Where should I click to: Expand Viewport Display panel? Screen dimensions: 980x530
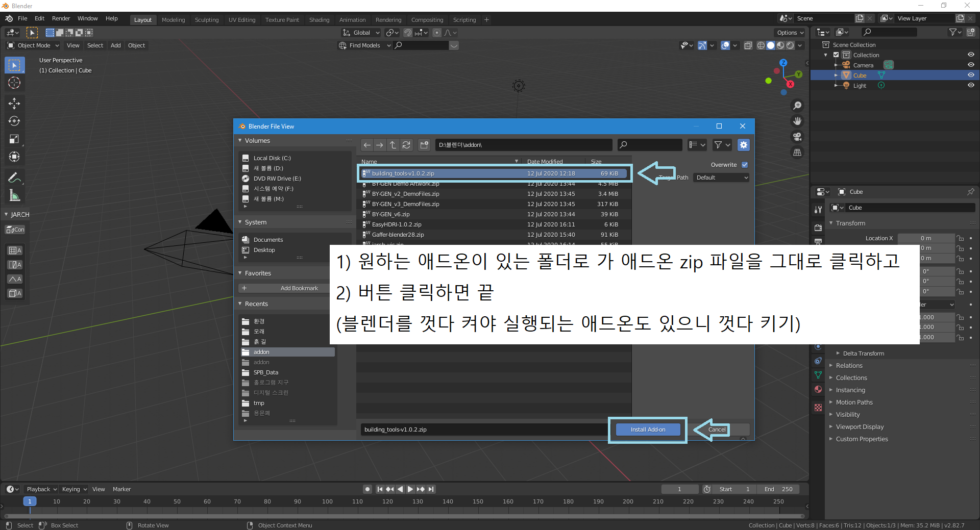click(x=860, y=427)
